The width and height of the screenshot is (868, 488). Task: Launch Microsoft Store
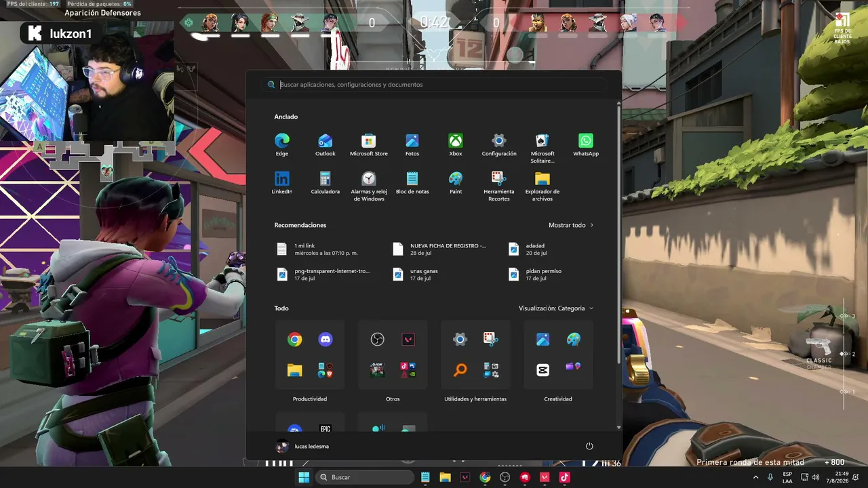pos(369,144)
